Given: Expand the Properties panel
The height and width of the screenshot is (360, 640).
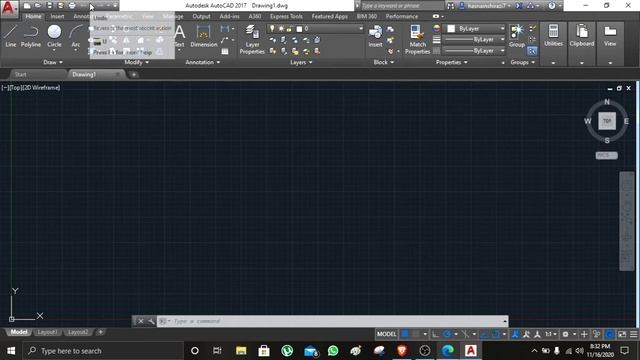Looking at the screenshot, I should coord(451,62).
